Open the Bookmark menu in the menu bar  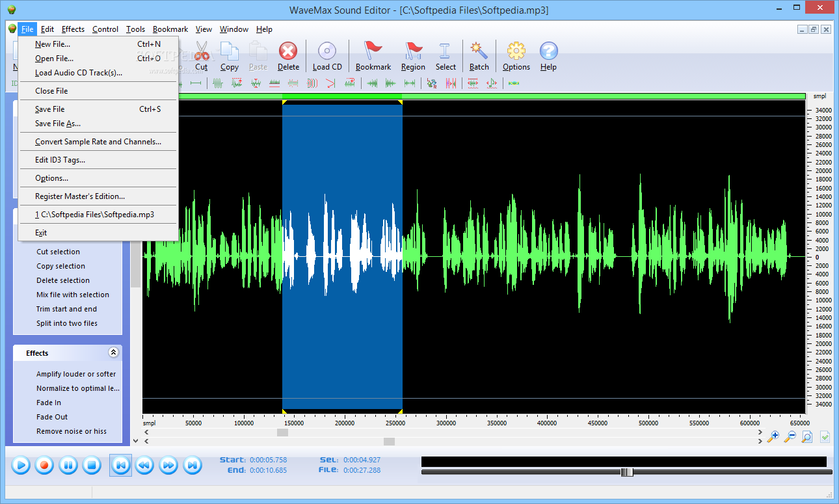(x=170, y=29)
